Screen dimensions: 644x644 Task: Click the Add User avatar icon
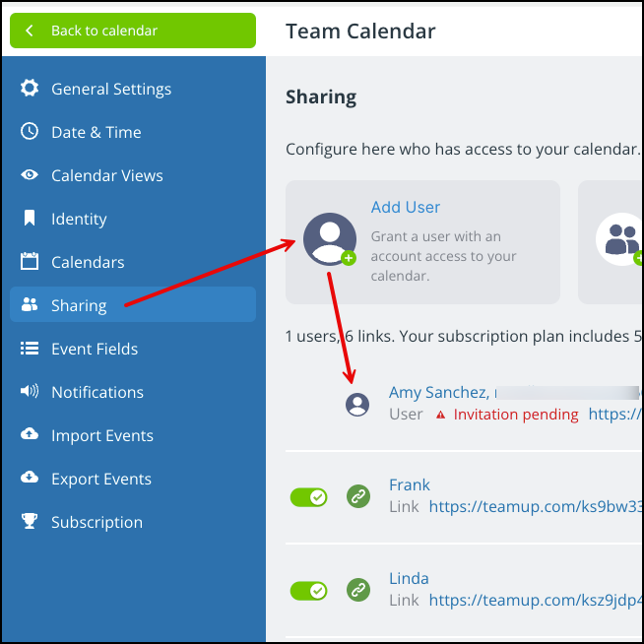(329, 239)
